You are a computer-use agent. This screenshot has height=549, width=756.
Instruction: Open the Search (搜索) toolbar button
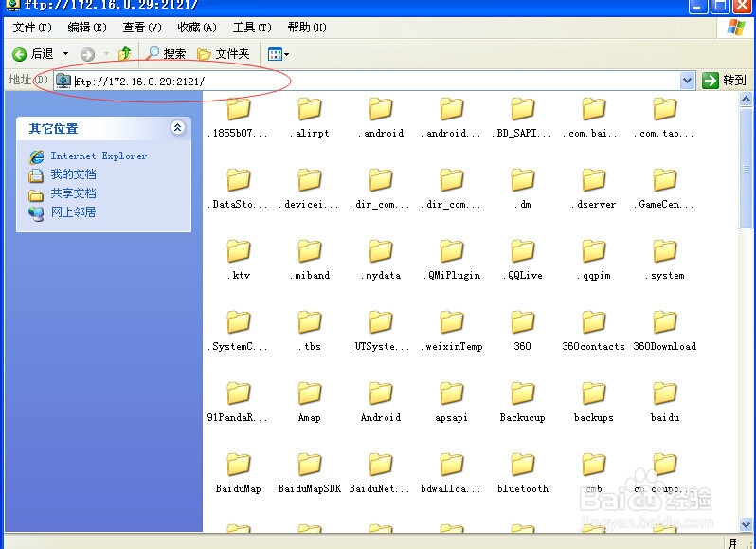(x=167, y=53)
